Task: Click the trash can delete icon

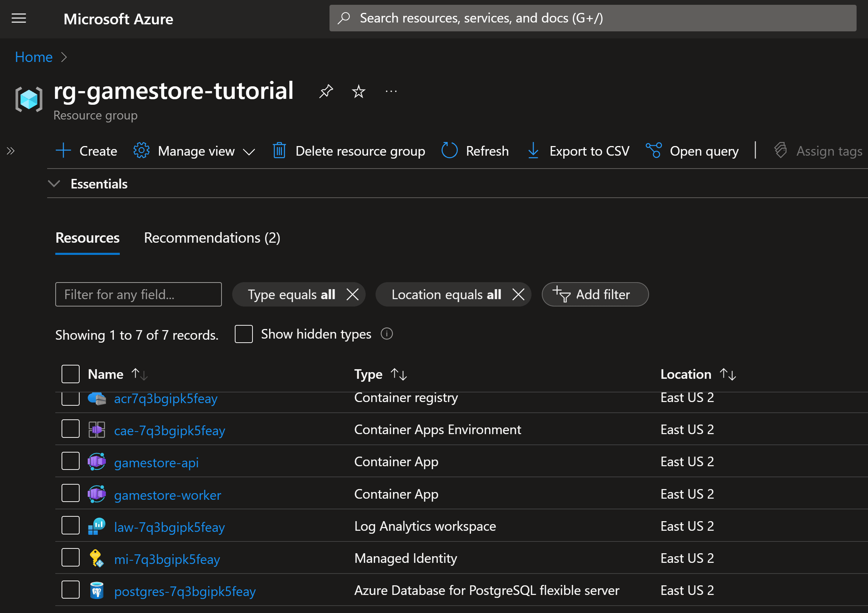Action: tap(279, 150)
